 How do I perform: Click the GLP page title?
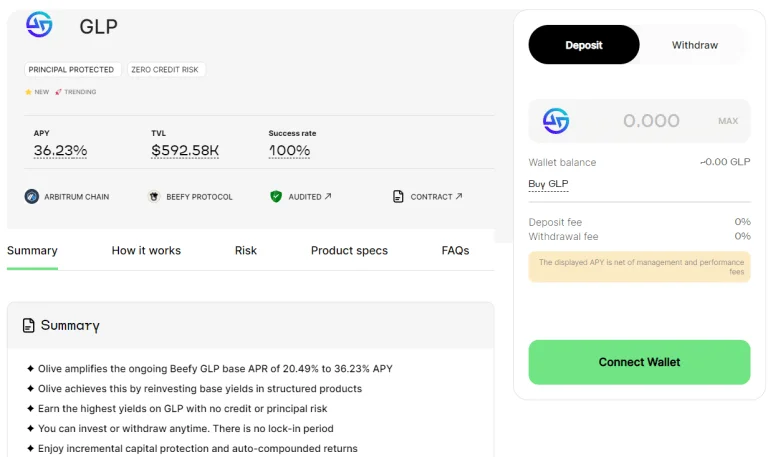pos(99,26)
